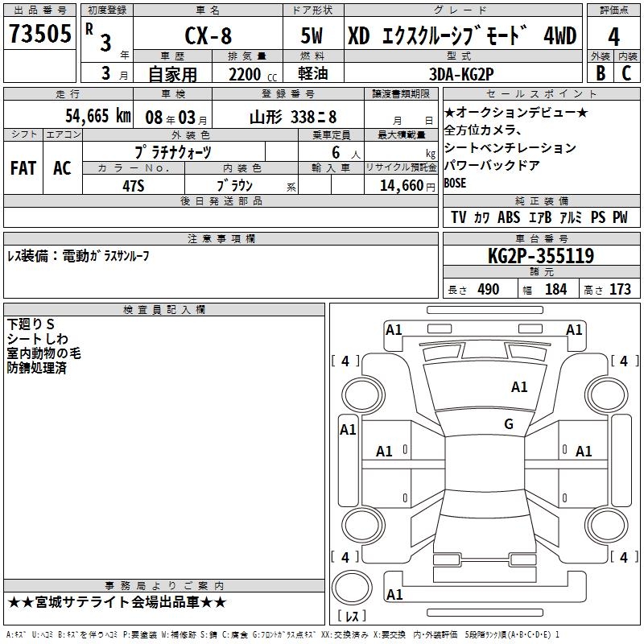Click the 注意事項欄 section header
This screenshot has height=644, width=644.
pyautogui.click(x=221, y=238)
